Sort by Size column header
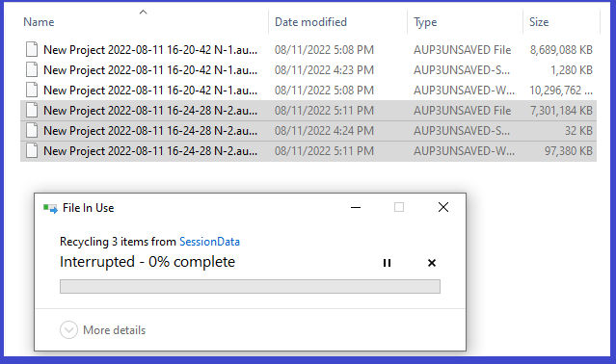Image resolution: width=616 pixels, height=364 pixels. coord(539,22)
